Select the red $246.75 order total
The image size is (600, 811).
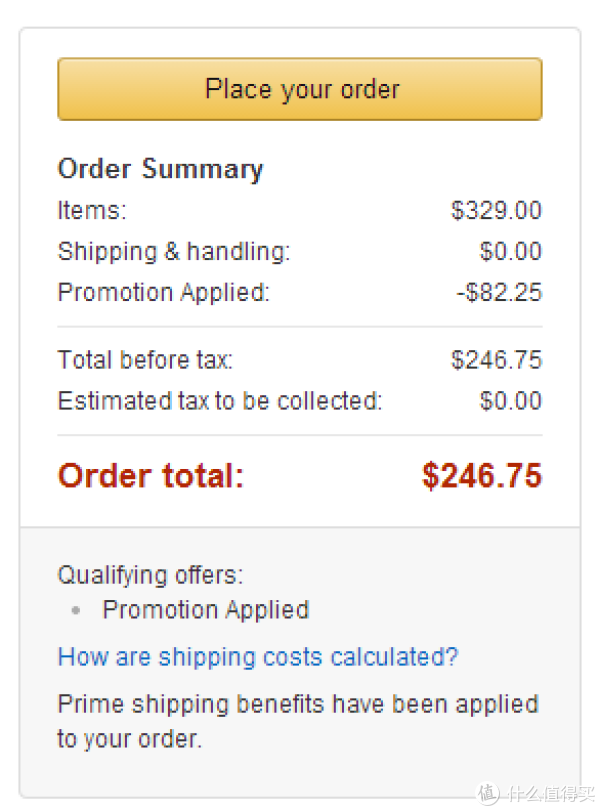(482, 475)
